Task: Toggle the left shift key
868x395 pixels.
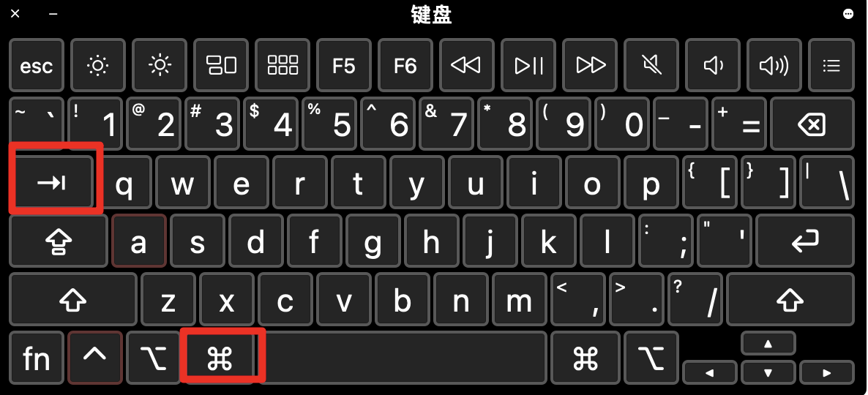Action: point(73,299)
